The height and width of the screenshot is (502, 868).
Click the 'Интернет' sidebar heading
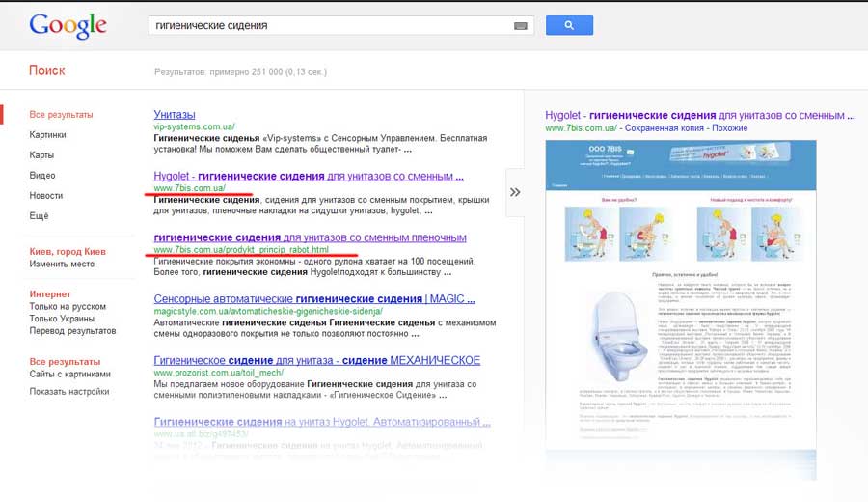tap(50, 294)
